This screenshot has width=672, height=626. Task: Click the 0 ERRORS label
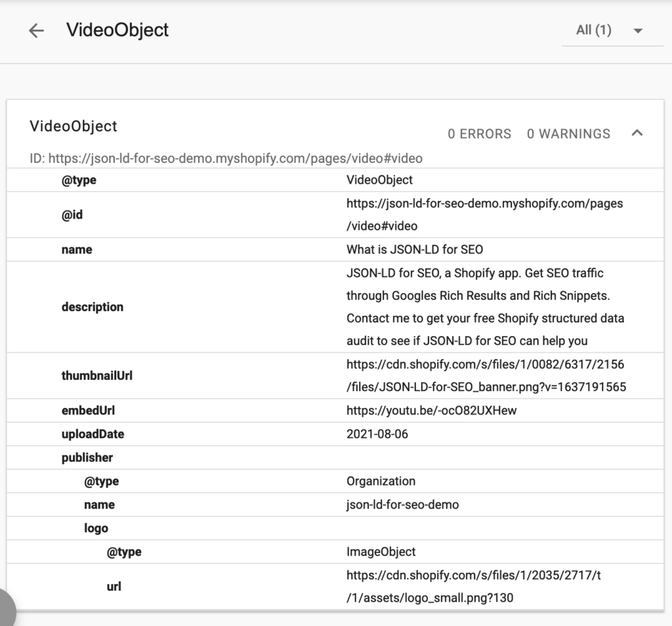point(479,134)
